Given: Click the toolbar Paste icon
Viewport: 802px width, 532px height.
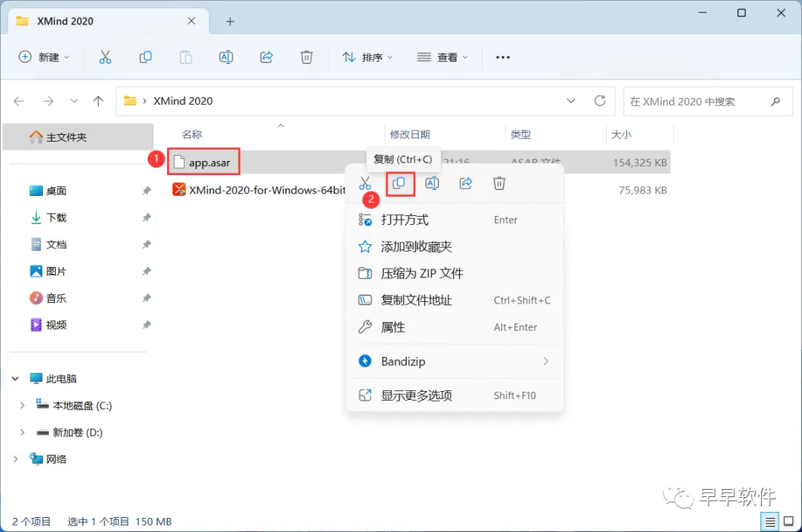Looking at the screenshot, I should point(186,57).
